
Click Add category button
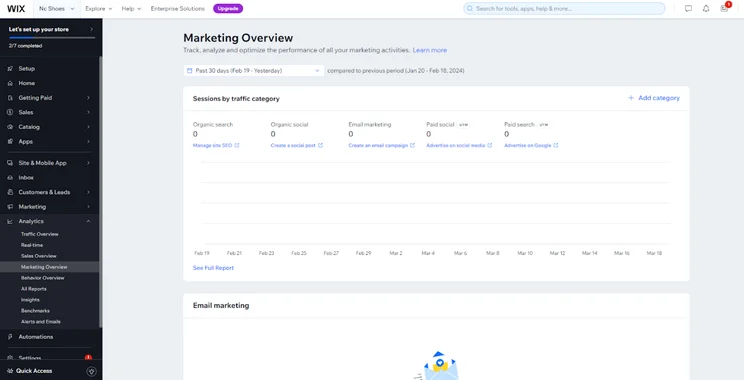(x=654, y=98)
